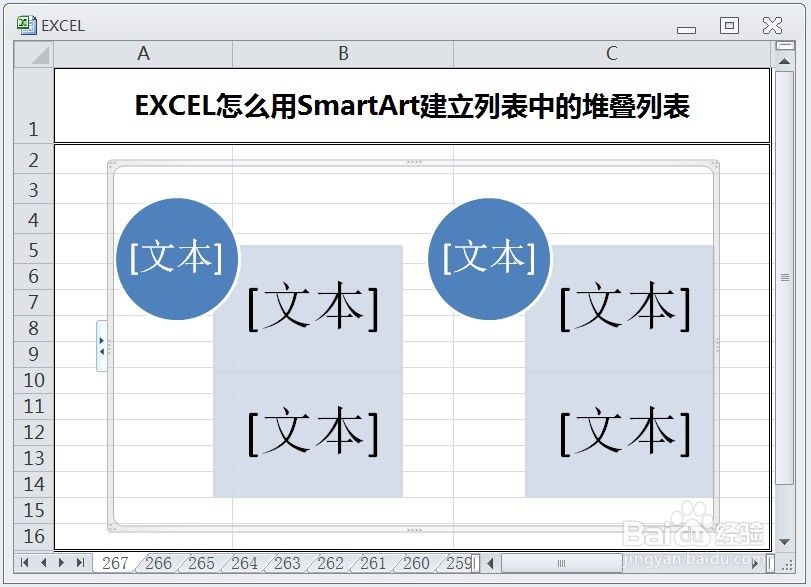Select row 11 header
This screenshot has height=587, width=811.
[34, 406]
